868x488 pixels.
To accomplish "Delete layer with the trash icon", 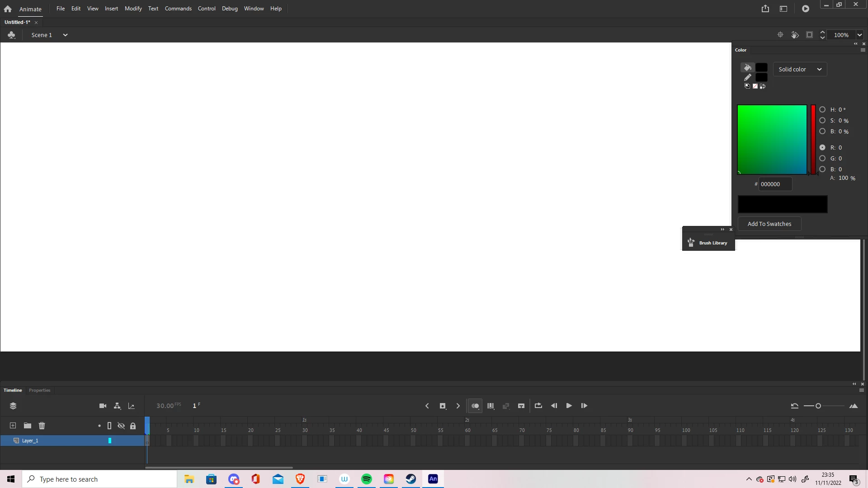I will (42, 426).
